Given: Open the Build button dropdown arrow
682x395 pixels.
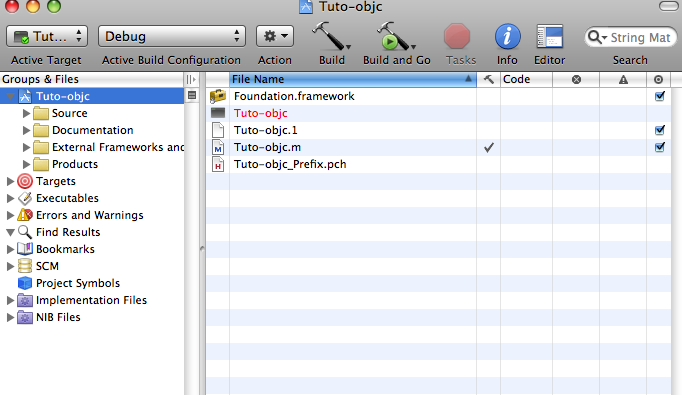Looking at the screenshot, I should point(348,47).
